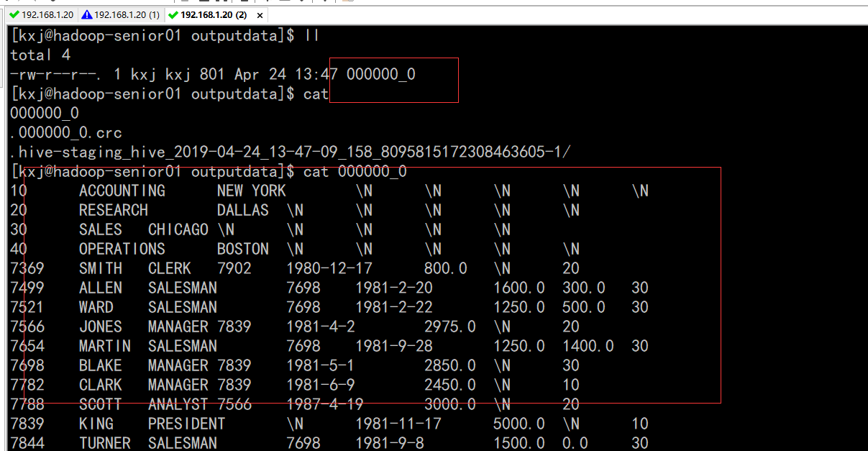
Task: Click employee name 'SMITH'
Action: tap(101, 268)
